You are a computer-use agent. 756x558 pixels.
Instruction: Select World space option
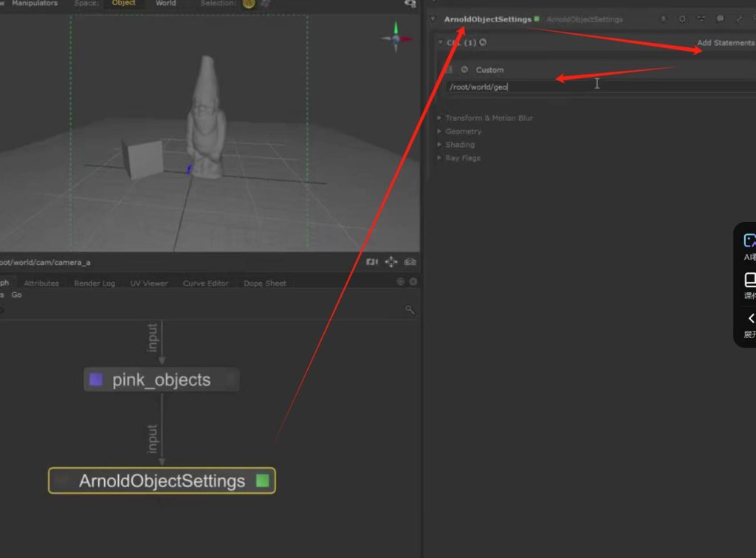(165, 3)
